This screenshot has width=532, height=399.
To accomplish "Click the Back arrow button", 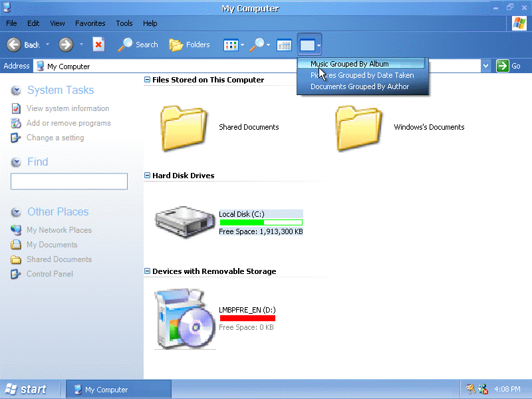I will point(14,45).
